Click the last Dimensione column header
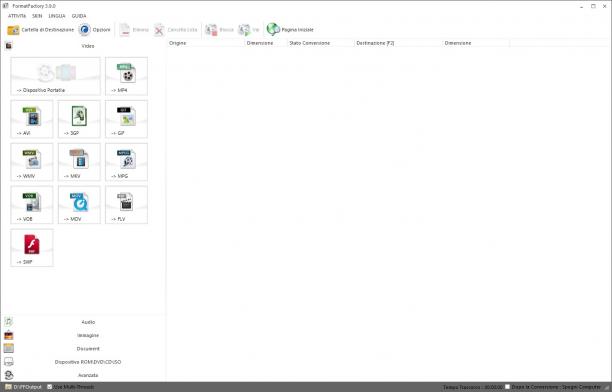 coord(476,43)
